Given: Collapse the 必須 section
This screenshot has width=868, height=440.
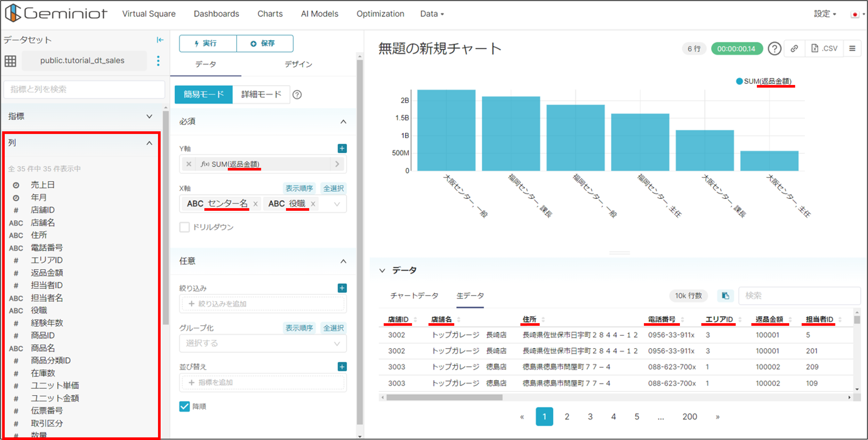Looking at the screenshot, I should point(343,122).
